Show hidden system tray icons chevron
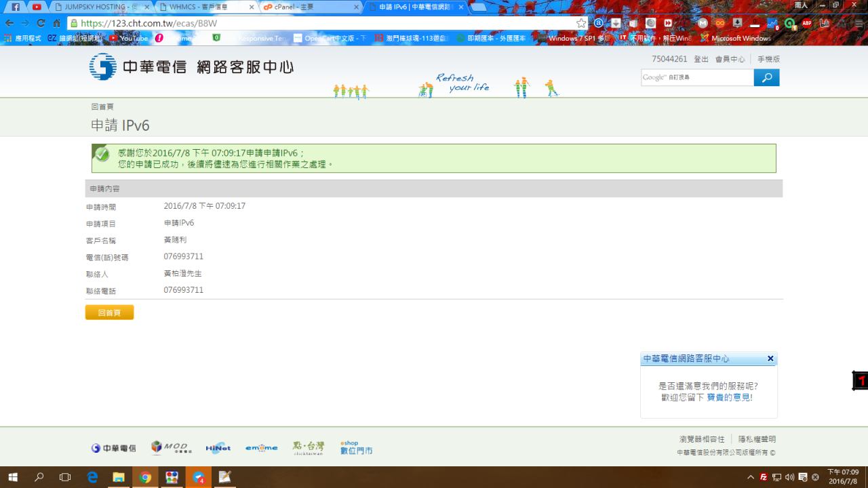This screenshot has width=868, height=488. pyautogui.click(x=751, y=477)
